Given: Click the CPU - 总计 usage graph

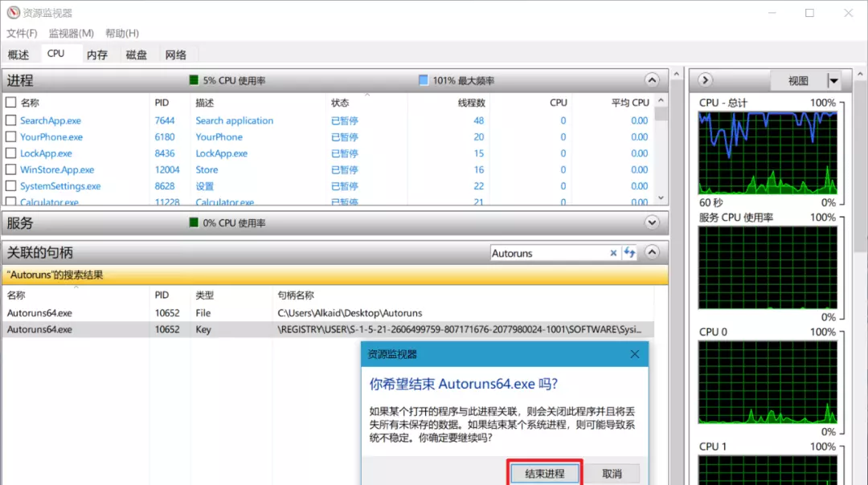Looking at the screenshot, I should (x=768, y=153).
